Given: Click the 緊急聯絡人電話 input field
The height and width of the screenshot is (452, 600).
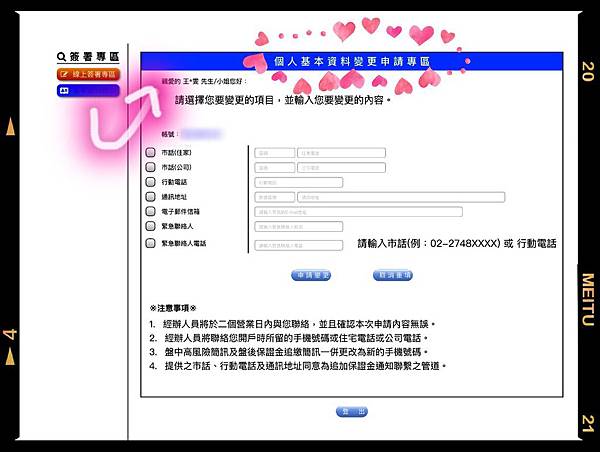Looking at the screenshot, I should click(x=299, y=245).
